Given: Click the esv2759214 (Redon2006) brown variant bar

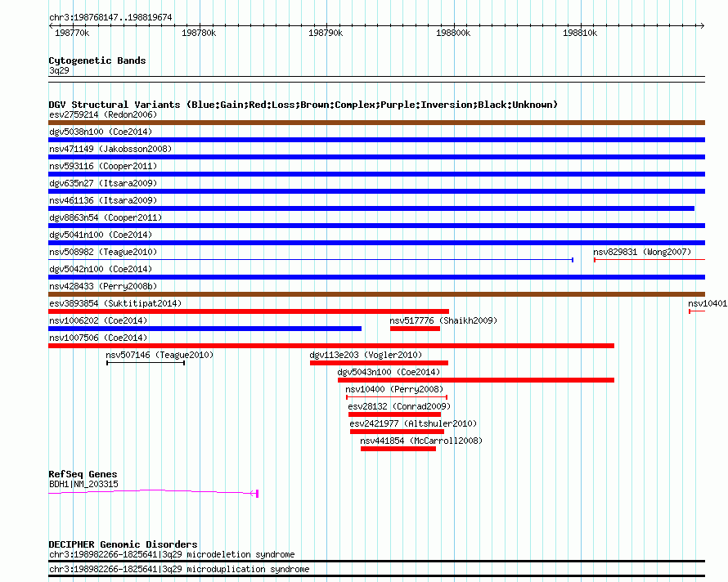Looking at the screenshot, I should tap(376, 123).
